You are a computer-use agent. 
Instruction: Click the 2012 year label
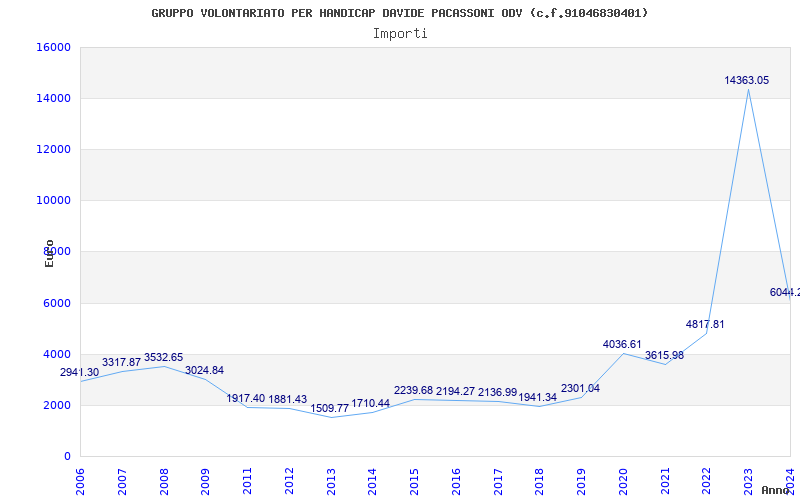pos(289,481)
